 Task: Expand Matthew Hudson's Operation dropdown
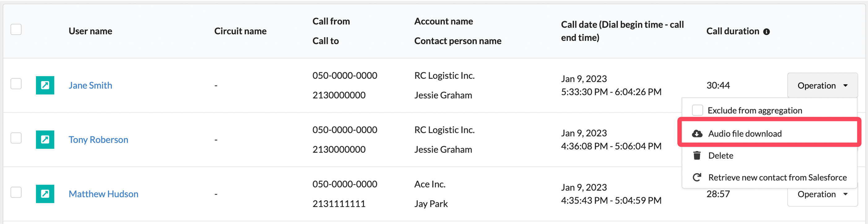coord(822,194)
